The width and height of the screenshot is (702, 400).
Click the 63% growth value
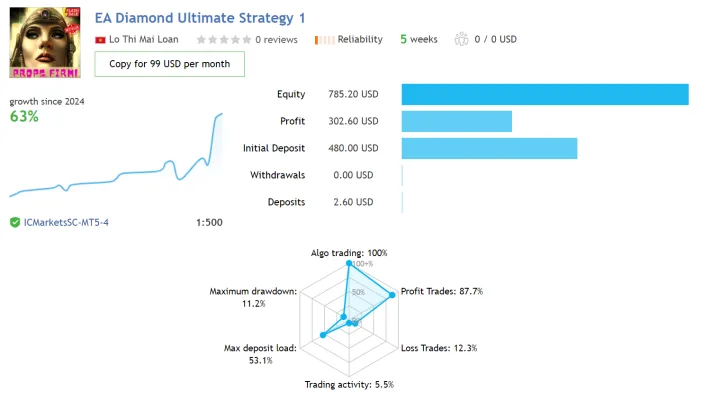tap(24, 116)
